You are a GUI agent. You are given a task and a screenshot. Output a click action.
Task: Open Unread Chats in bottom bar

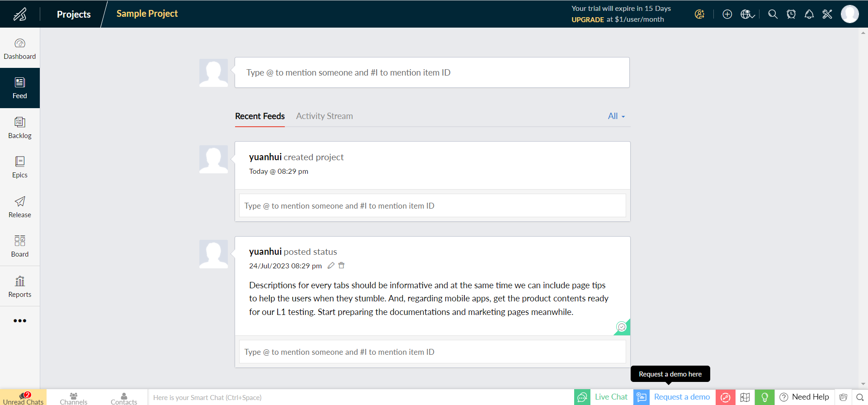(23, 398)
